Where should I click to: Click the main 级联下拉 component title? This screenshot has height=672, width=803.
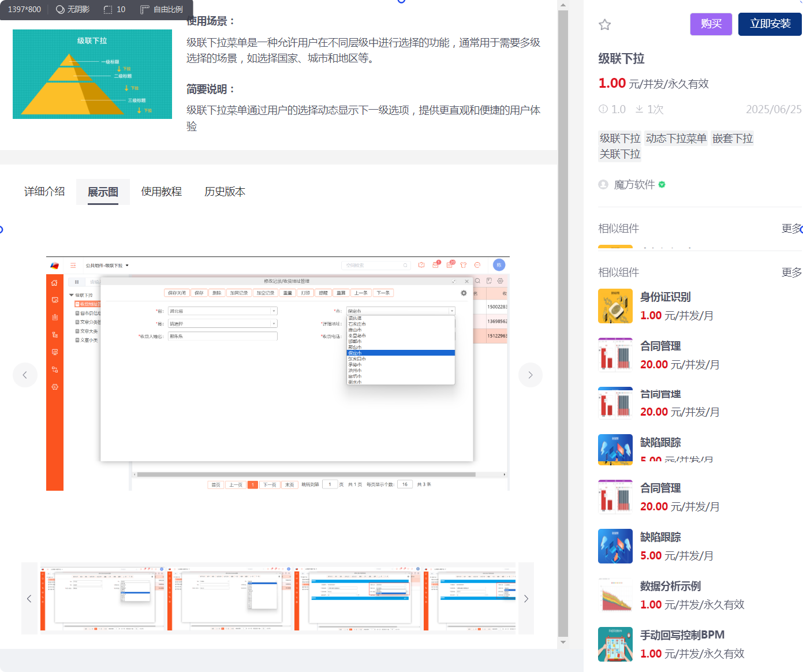(621, 58)
